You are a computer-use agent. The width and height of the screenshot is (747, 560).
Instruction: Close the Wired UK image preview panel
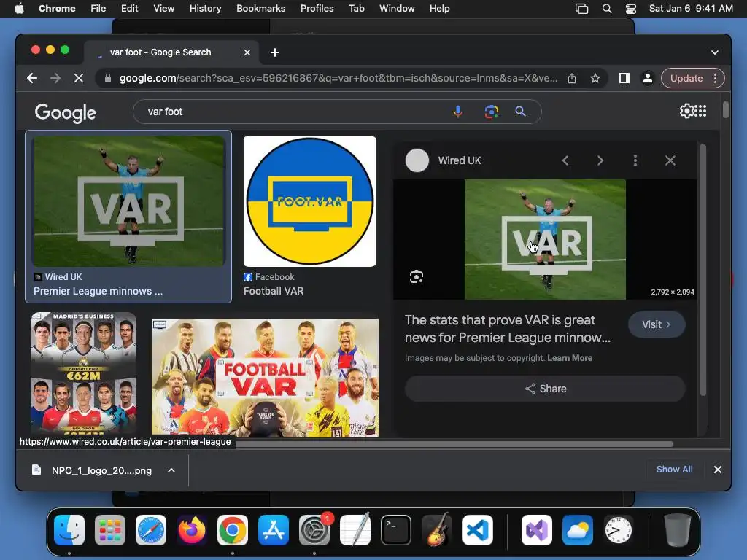[670, 160]
